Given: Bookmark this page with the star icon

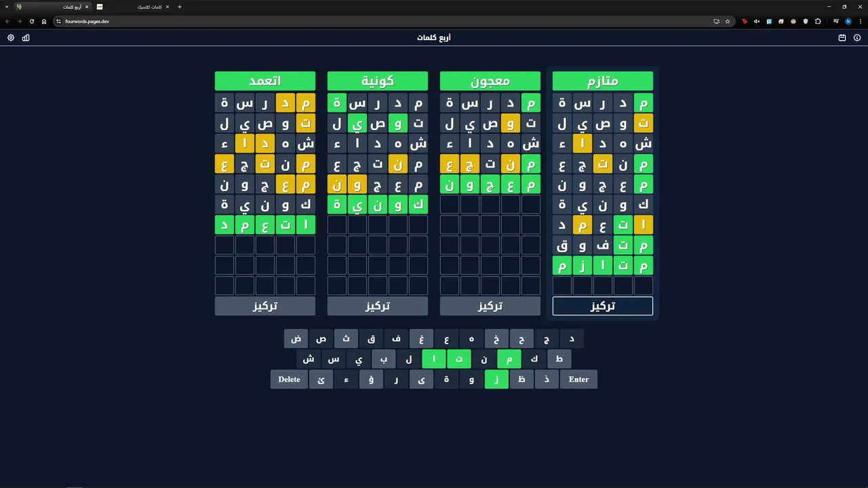Looking at the screenshot, I should pos(728,21).
